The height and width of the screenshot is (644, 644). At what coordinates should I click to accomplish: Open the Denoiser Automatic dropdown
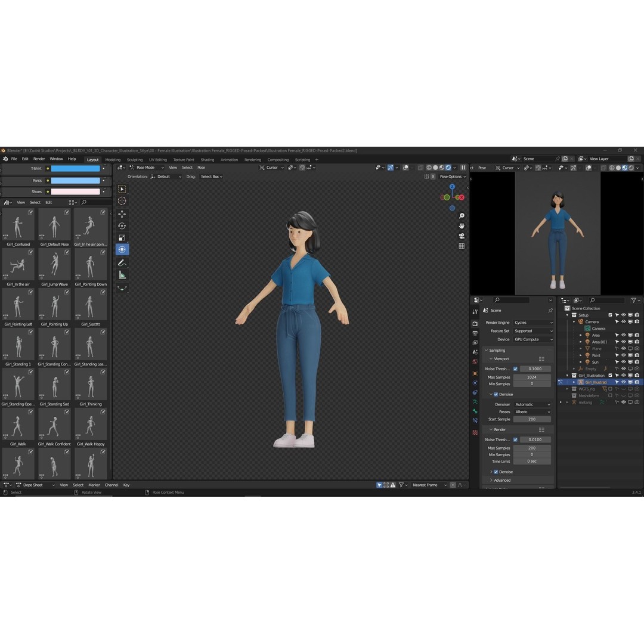[x=532, y=404]
